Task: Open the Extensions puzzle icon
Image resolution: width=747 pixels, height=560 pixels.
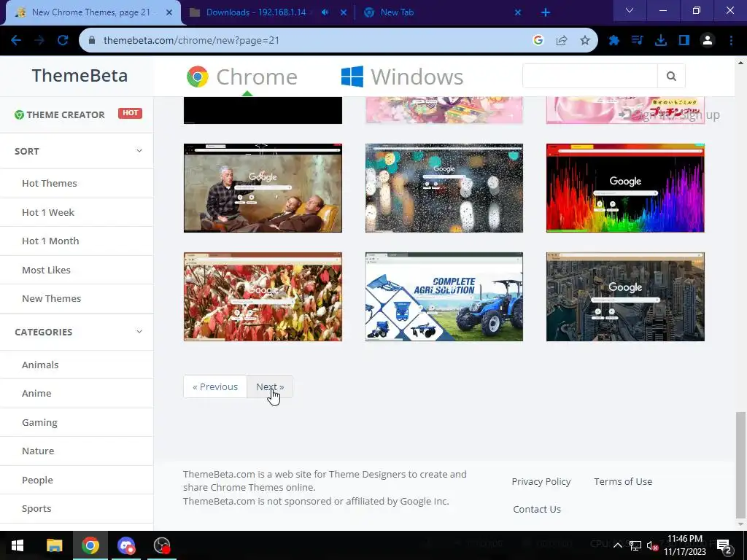Action: 614,41
